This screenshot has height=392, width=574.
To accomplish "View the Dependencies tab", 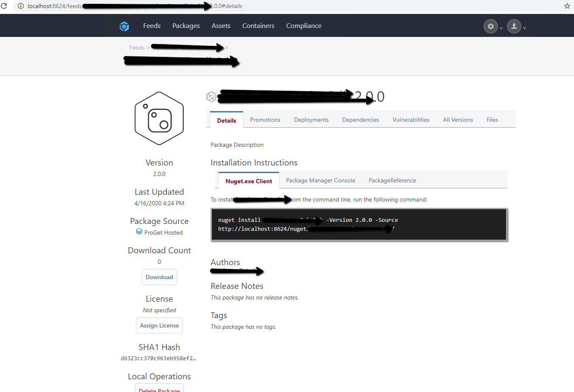I will [x=360, y=120].
